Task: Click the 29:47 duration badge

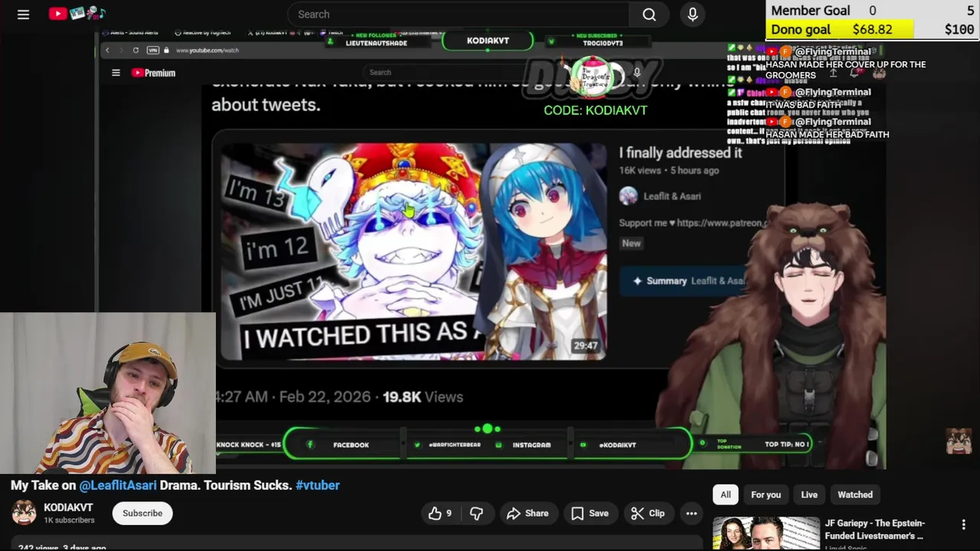Action: click(586, 346)
